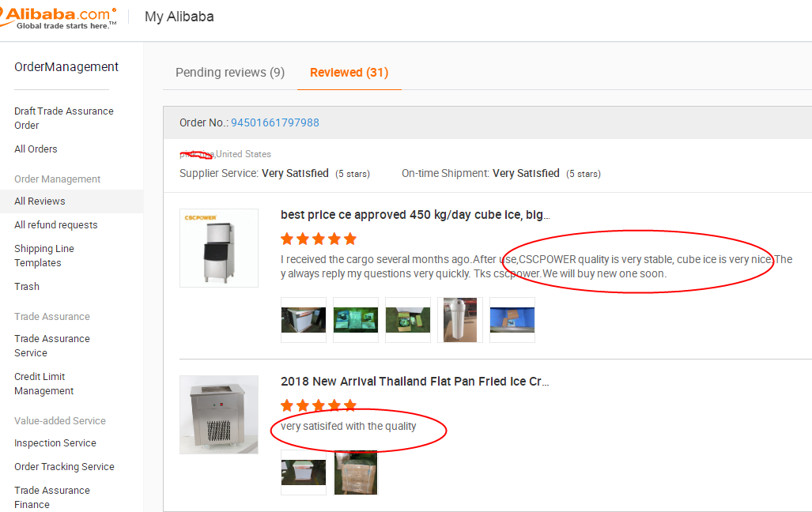Open order number 94501661797988 link

[275, 122]
